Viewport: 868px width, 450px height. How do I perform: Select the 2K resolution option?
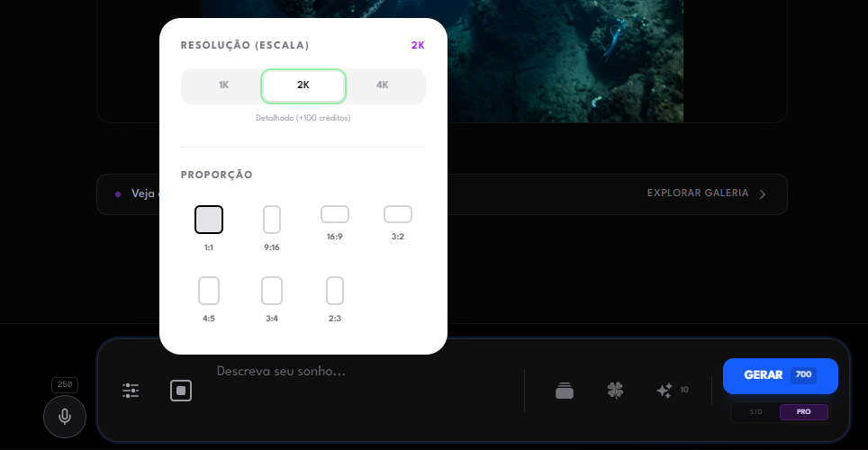303,85
